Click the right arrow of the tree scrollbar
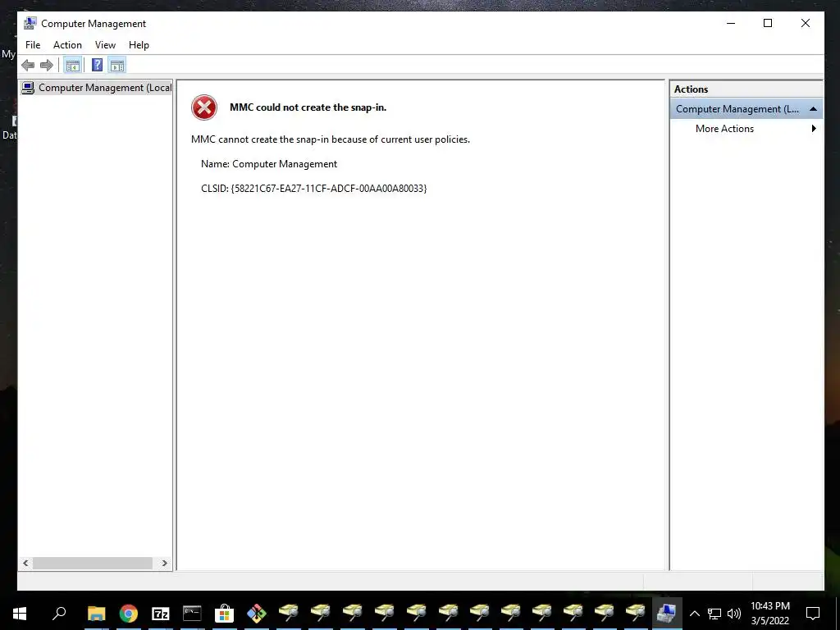840x630 pixels. (x=164, y=563)
